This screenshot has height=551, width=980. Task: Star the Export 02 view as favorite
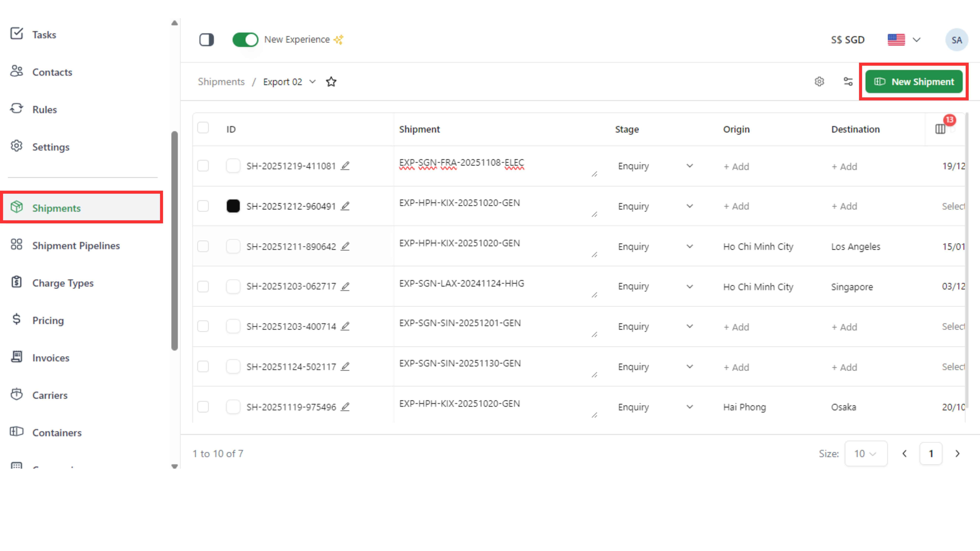pyautogui.click(x=331, y=82)
